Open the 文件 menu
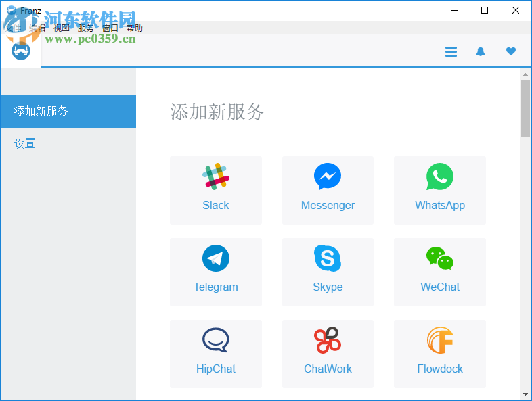The image size is (532, 401). [13, 28]
